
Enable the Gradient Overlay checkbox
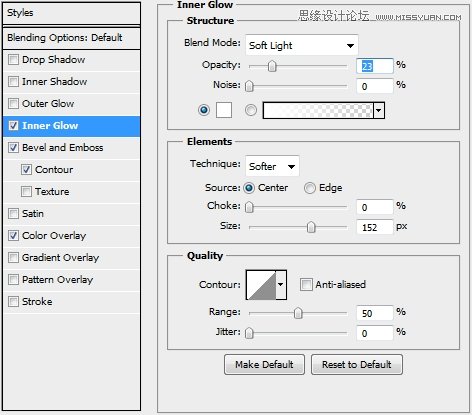[x=13, y=257]
